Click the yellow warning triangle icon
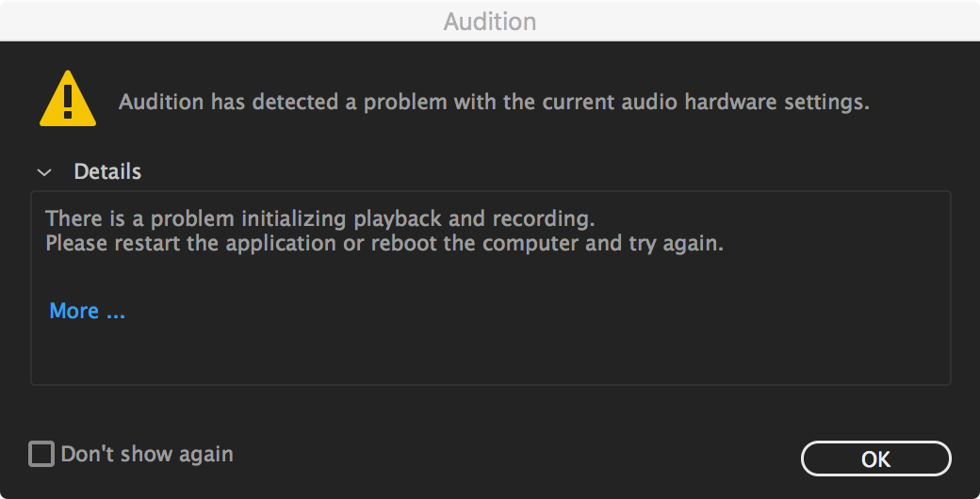The image size is (980, 499). coord(67,99)
